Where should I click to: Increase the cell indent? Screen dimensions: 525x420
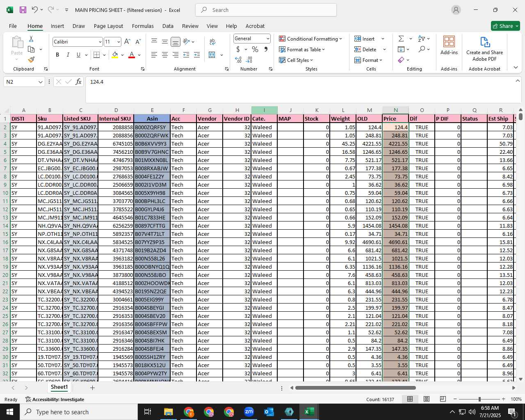click(197, 55)
